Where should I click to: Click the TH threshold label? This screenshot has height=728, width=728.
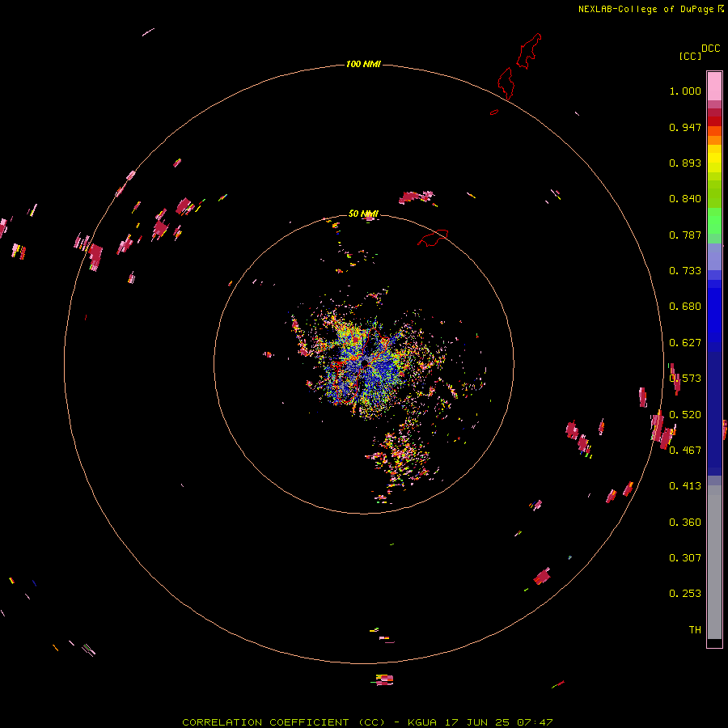(x=695, y=630)
